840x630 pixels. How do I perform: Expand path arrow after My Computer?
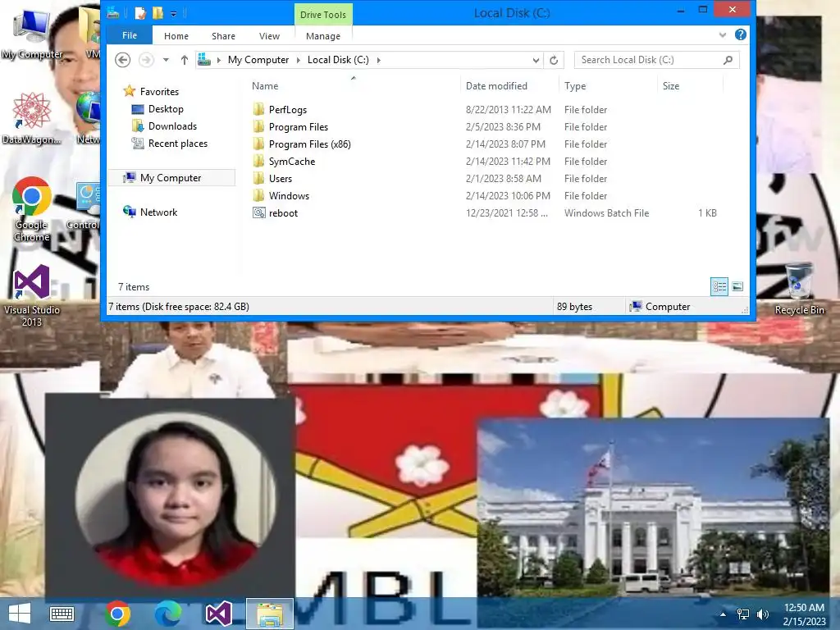point(299,60)
